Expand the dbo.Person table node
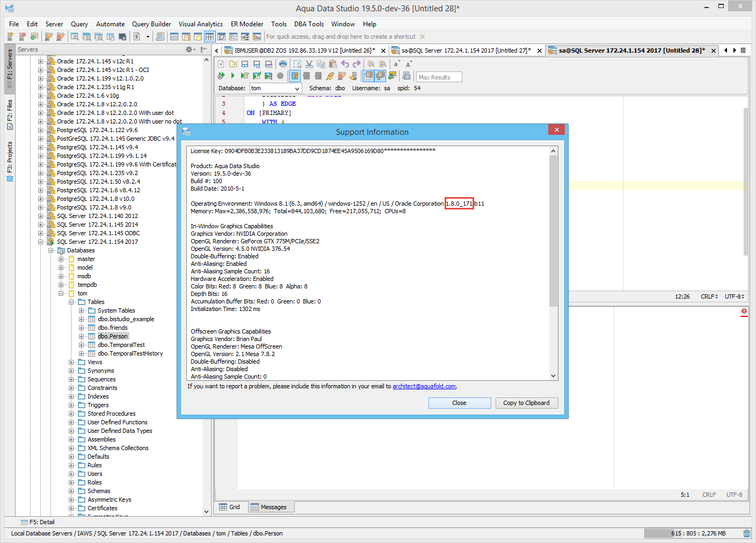 (x=82, y=336)
